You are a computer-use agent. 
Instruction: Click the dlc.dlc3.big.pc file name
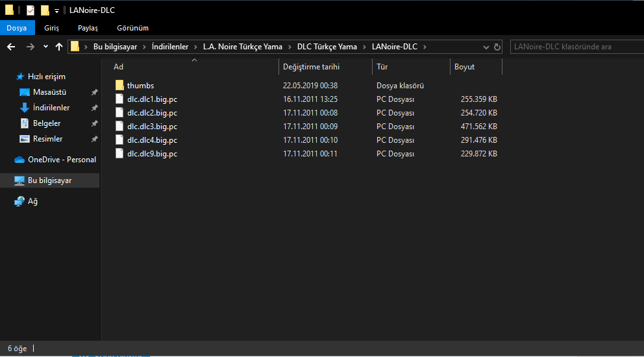(153, 127)
